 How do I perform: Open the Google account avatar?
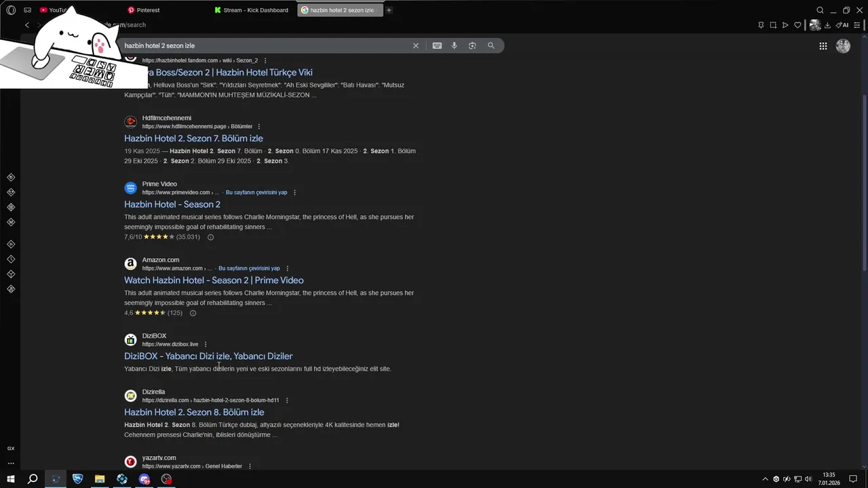point(843,46)
